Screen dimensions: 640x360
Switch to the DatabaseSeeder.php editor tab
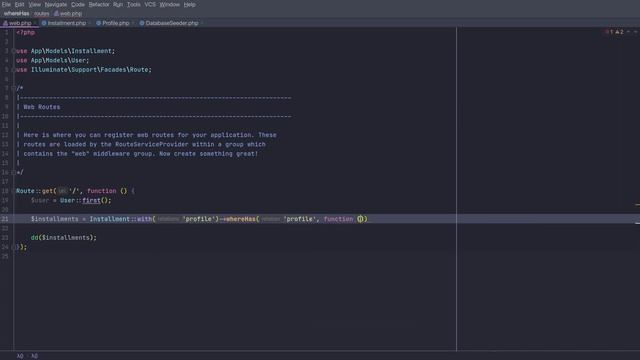172,23
